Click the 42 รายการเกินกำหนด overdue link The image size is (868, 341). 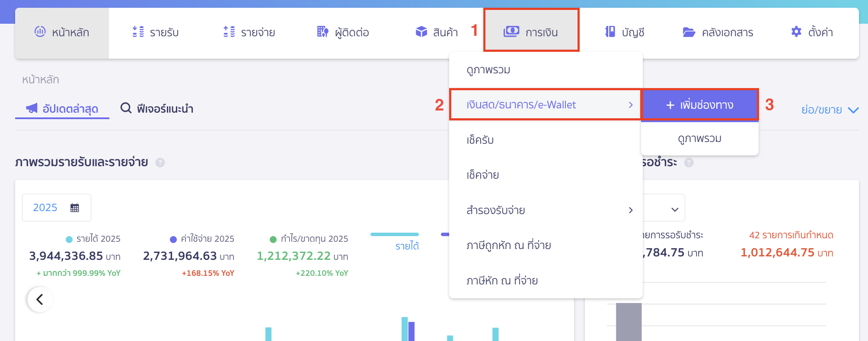[x=791, y=235]
